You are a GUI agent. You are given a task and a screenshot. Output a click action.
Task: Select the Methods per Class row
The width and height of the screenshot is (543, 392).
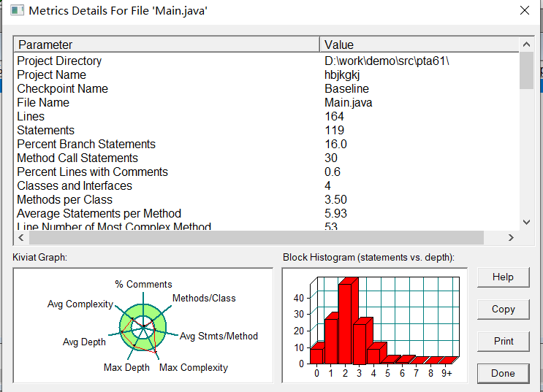click(x=267, y=199)
